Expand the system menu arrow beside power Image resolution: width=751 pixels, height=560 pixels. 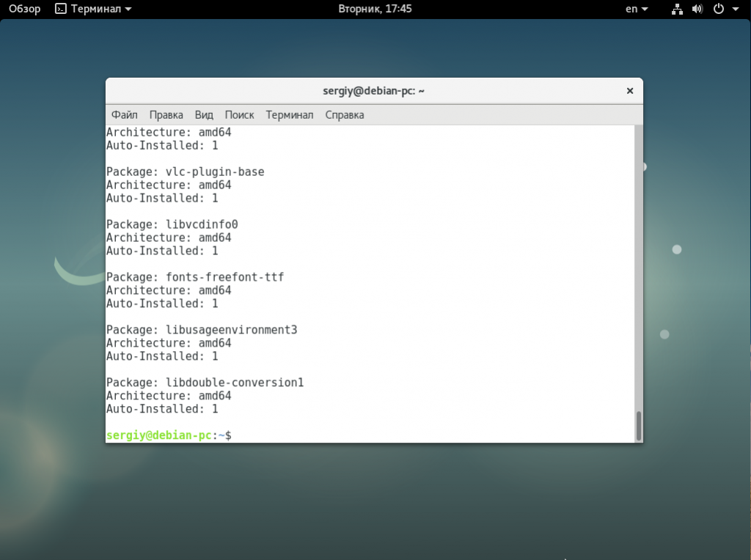736,9
